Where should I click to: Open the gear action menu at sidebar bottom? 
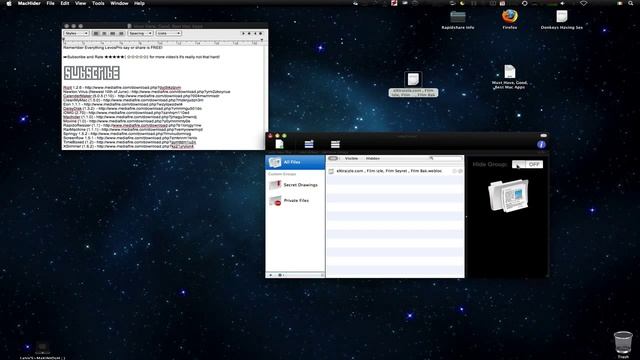tap(281, 275)
